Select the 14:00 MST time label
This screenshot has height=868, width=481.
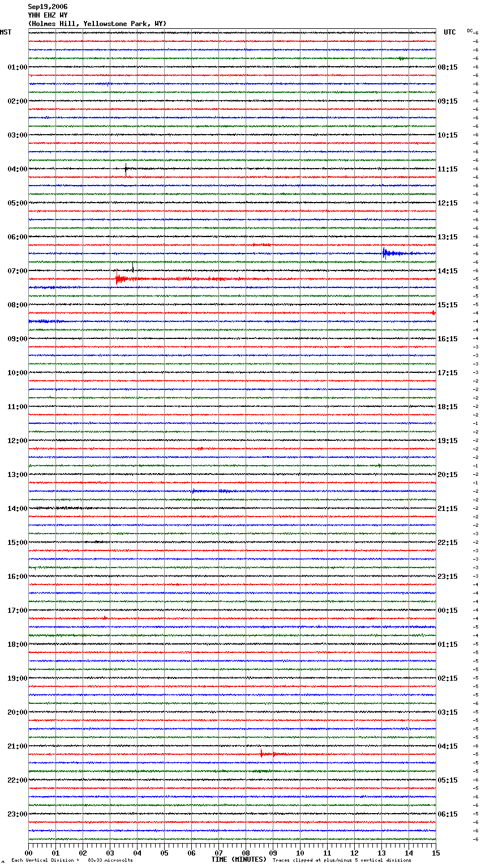coord(18,509)
